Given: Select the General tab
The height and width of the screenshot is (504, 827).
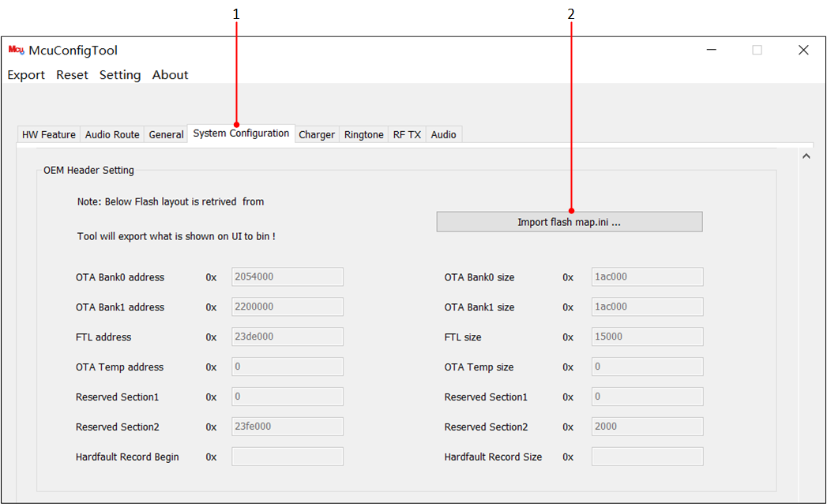Looking at the screenshot, I should tap(166, 134).
